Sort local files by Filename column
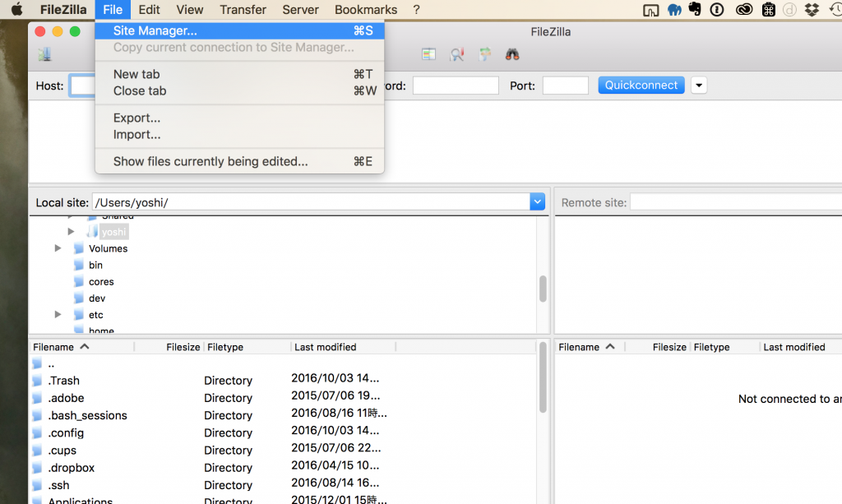Viewport: 842px width, 504px height. click(x=81, y=347)
